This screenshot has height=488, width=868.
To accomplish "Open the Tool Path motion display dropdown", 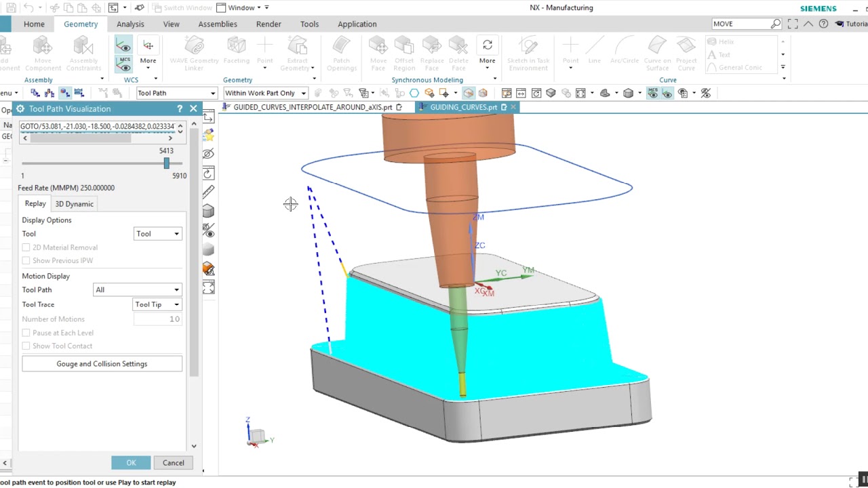I will click(138, 289).
